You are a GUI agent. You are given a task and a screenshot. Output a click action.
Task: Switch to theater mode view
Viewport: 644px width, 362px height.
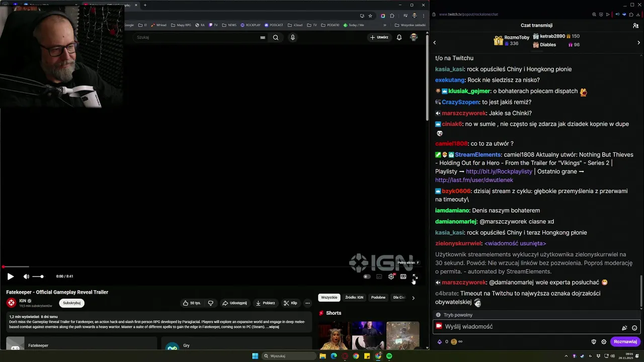[403, 277]
